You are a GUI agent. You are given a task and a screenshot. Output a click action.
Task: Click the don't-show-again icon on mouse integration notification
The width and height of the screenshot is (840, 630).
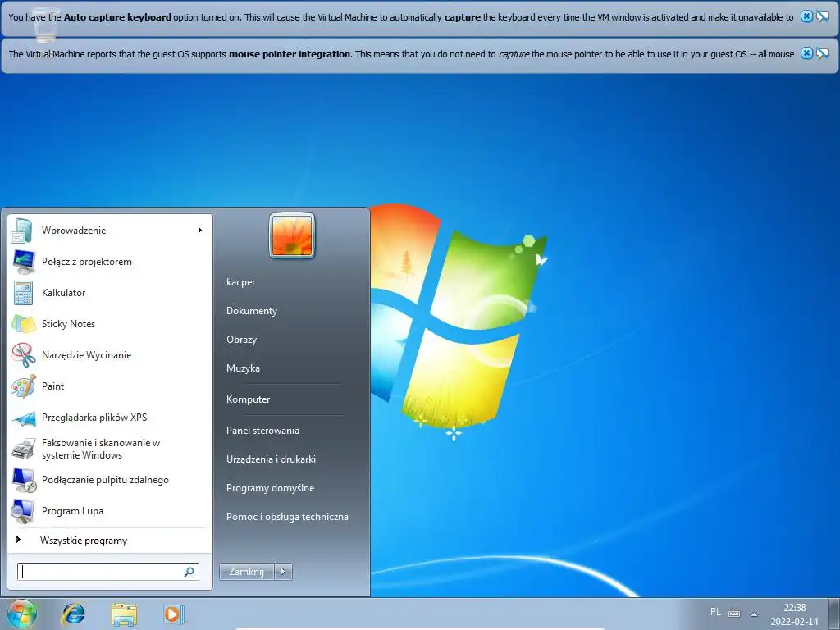(822, 53)
